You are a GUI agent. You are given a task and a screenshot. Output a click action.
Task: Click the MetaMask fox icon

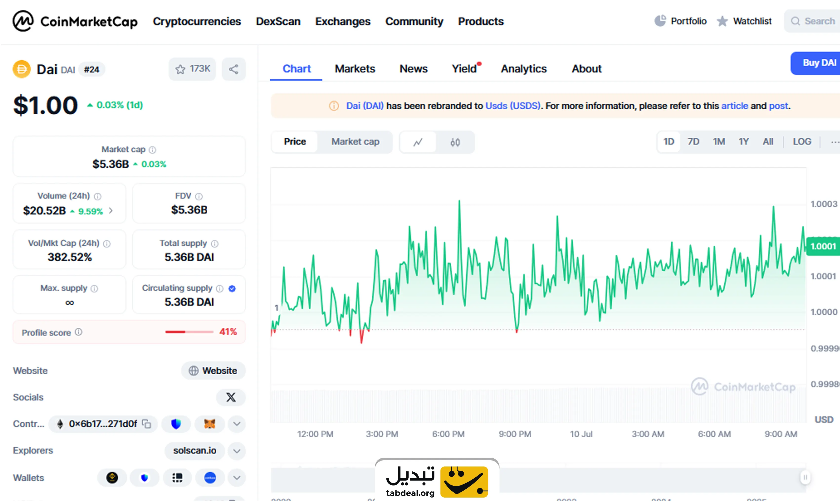pos(209,424)
